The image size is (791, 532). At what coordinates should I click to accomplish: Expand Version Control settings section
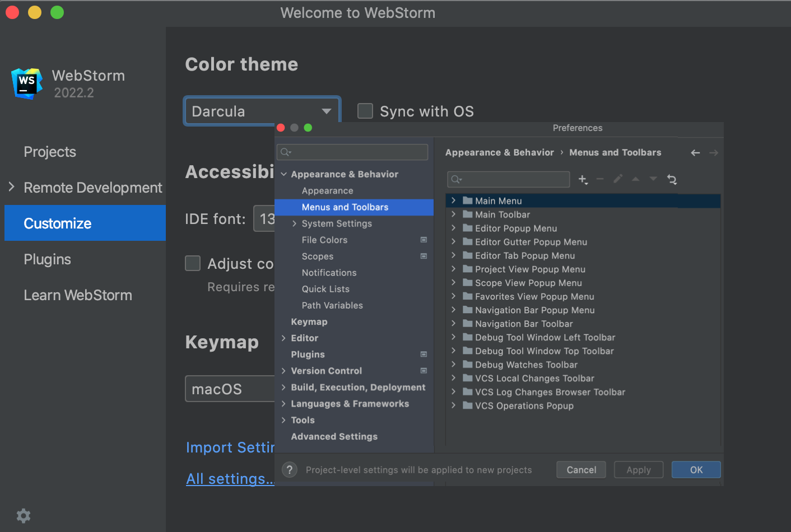284,371
